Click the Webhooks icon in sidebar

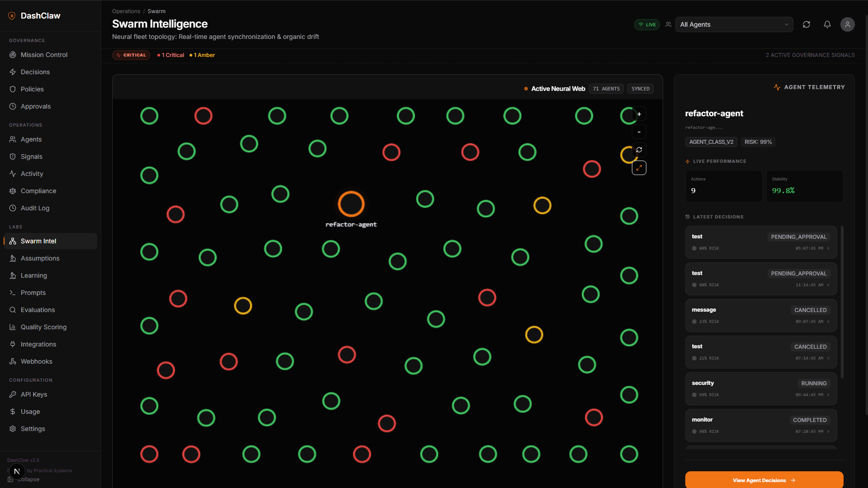pos(13,361)
